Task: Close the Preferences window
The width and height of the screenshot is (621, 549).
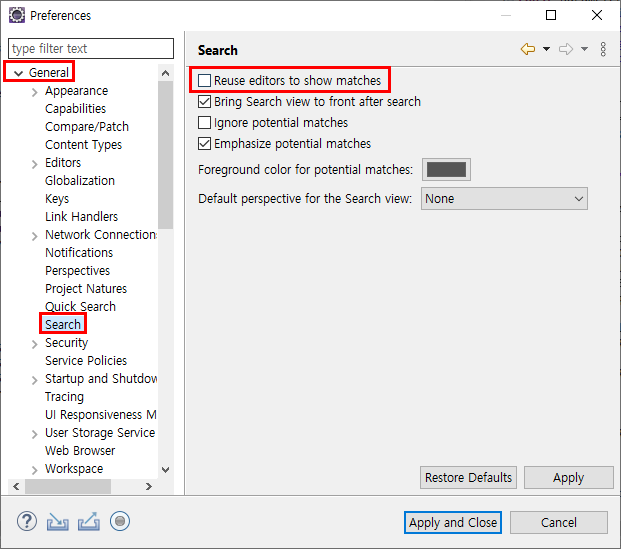Action: coord(597,15)
